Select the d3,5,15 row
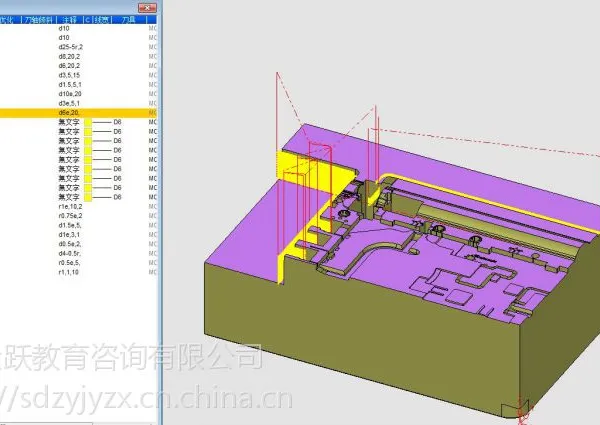 [x=78, y=75]
